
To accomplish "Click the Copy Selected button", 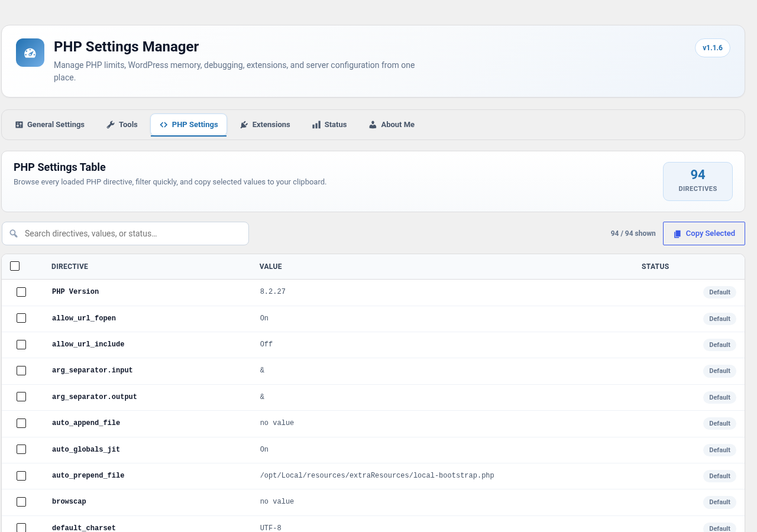I will tap(704, 233).
